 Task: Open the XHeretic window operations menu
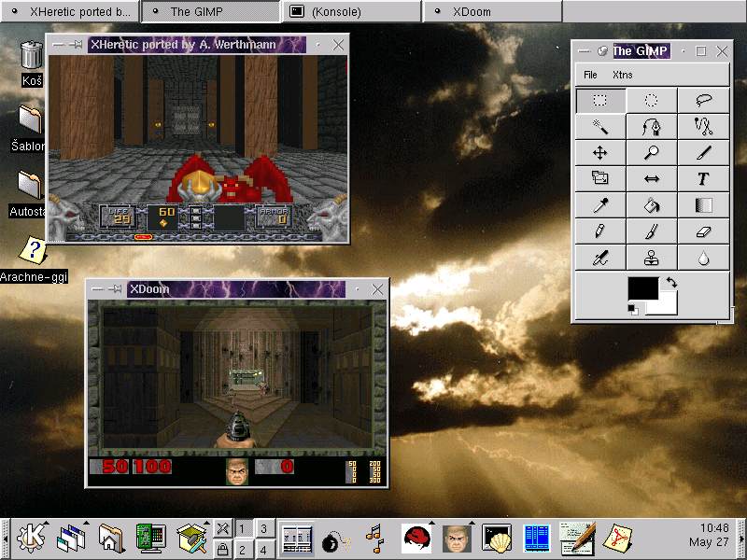tap(59, 45)
